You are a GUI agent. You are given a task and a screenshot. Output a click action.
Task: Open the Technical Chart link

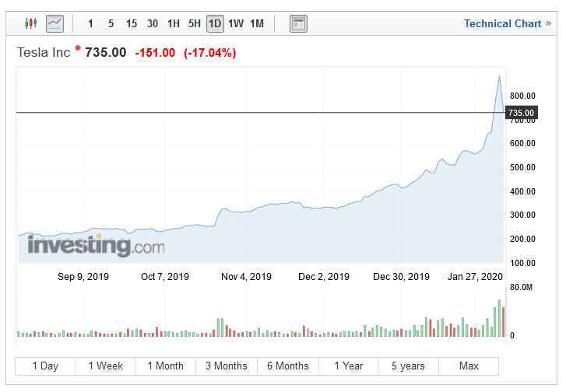508,23
